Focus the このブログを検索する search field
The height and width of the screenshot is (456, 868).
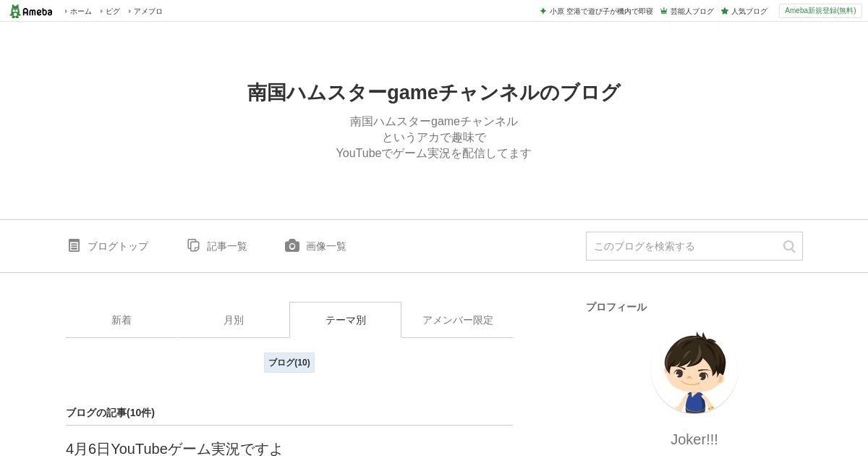(694, 246)
